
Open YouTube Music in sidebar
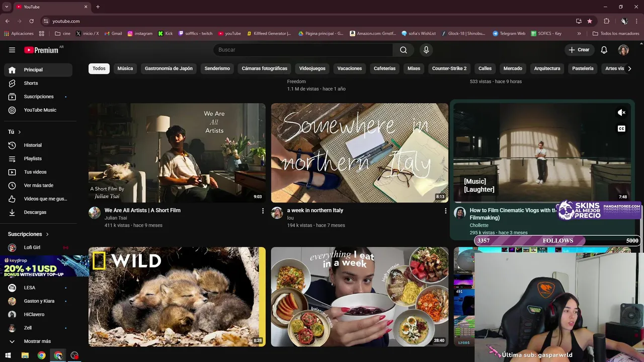tap(38, 110)
